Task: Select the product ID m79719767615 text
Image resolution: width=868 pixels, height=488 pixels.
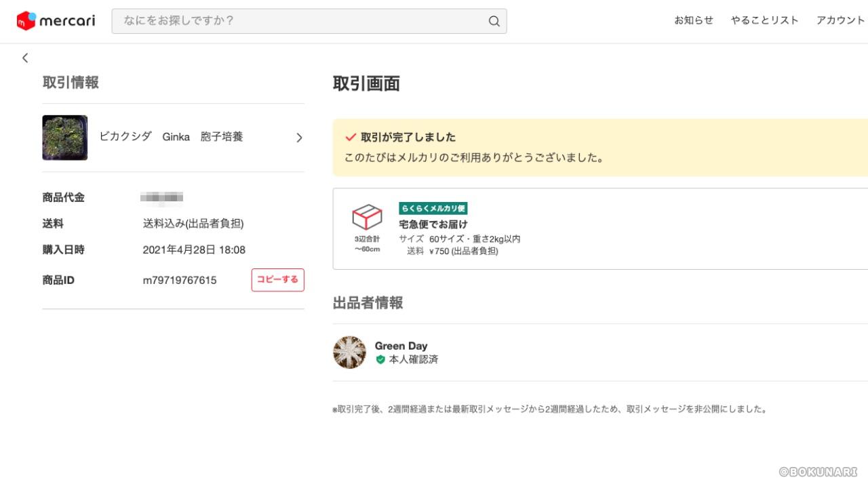Action: tap(180, 280)
